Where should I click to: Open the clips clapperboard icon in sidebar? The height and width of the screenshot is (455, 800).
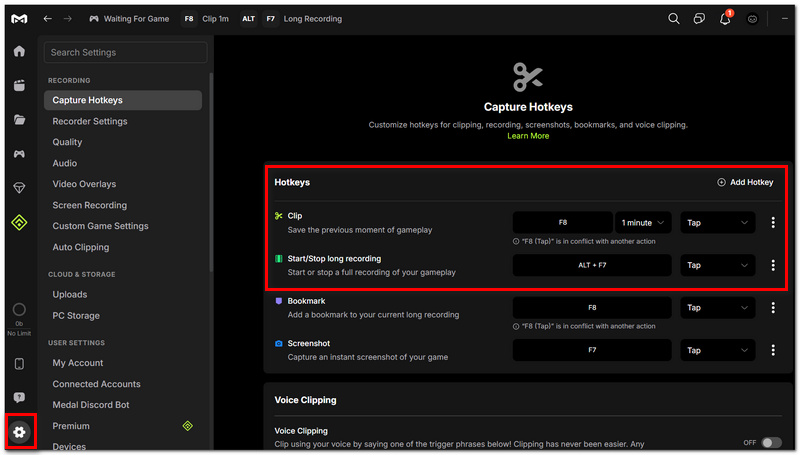coord(19,85)
